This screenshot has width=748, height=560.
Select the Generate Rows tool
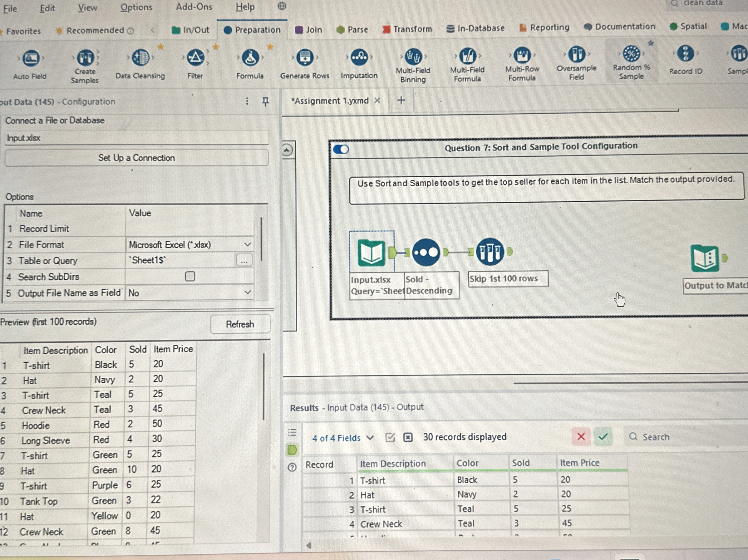click(x=305, y=57)
